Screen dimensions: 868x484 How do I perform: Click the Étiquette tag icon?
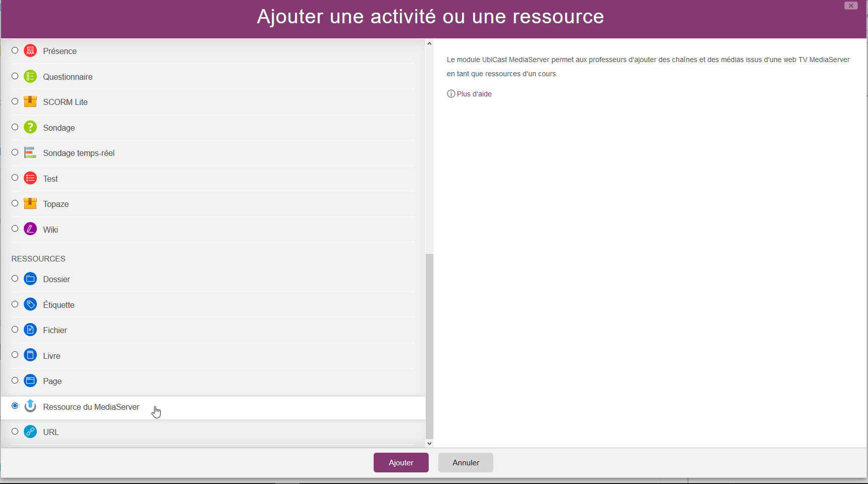[30, 304]
